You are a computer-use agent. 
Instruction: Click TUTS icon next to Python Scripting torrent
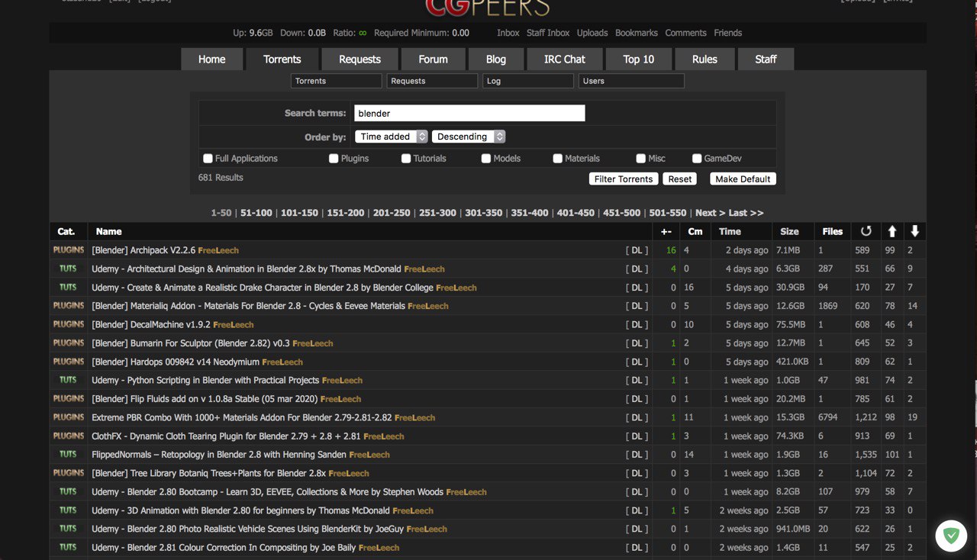click(x=68, y=380)
